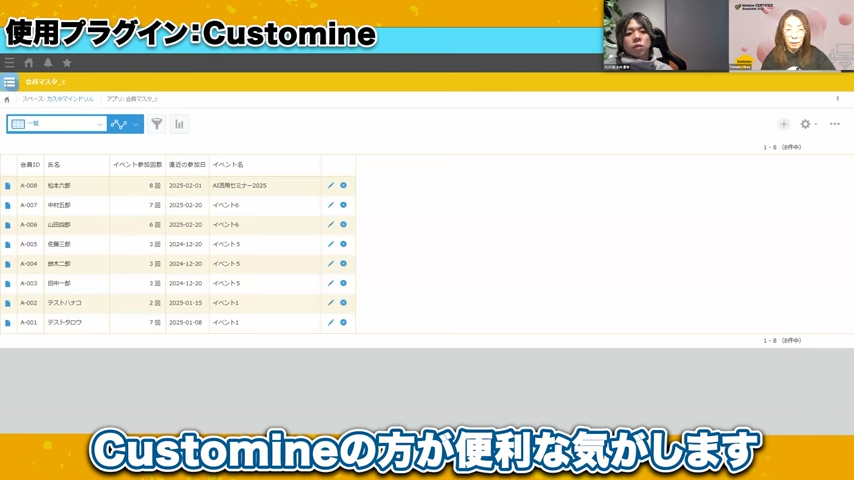This screenshot has height=480, width=854.
Task: Open record details icon for A-001
Action: 8,323
